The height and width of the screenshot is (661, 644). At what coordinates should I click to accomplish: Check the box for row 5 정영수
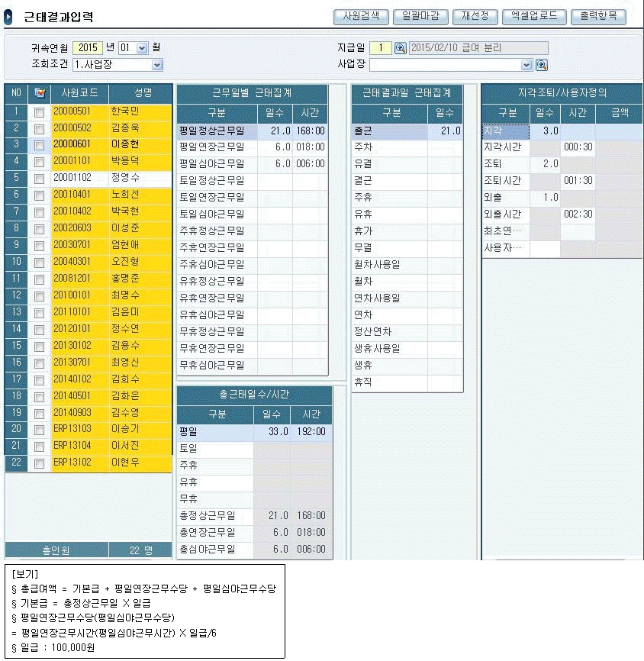coord(40,178)
